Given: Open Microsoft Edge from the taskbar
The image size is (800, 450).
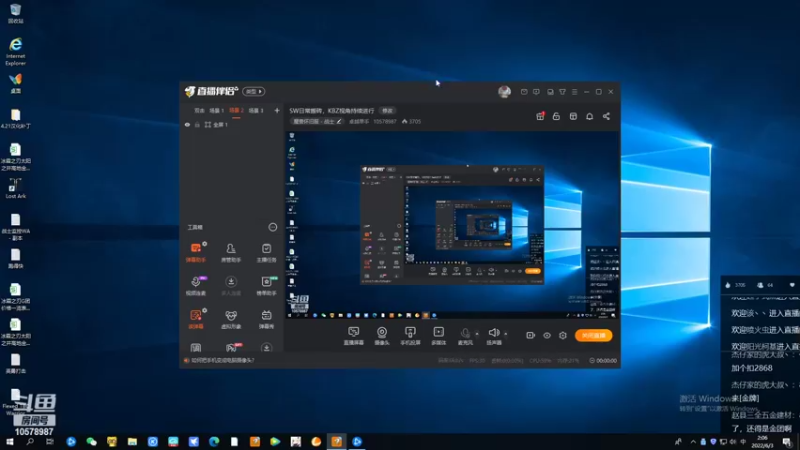Looking at the screenshot, I should pyautogui.click(x=214, y=442).
